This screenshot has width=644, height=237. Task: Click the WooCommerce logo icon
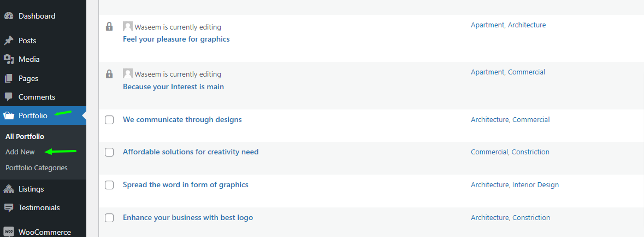click(9, 232)
